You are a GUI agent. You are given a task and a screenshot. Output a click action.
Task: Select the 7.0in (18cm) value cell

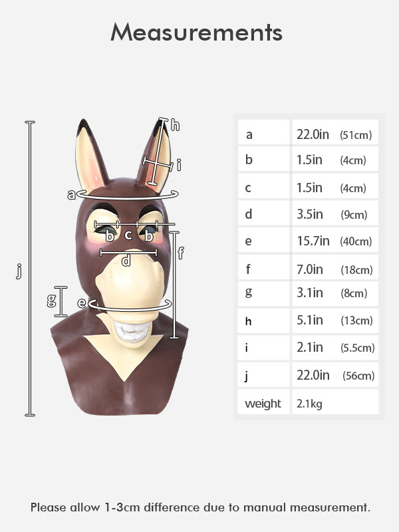[335, 268]
